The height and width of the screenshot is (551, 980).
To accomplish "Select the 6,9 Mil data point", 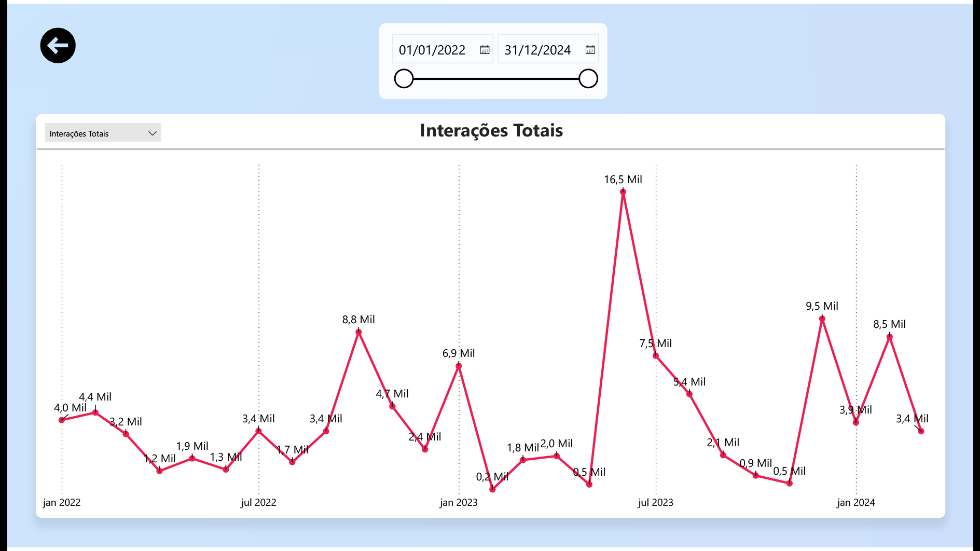I will tap(459, 366).
